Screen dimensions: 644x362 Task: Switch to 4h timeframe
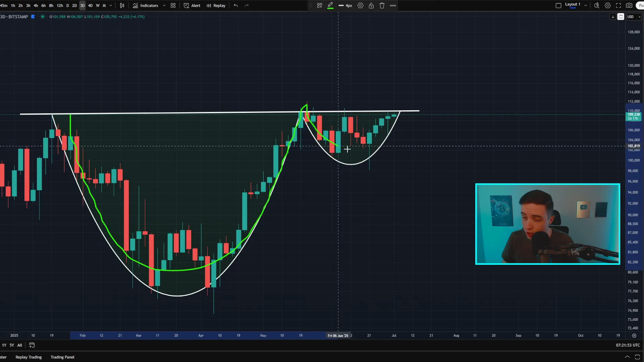[36, 6]
